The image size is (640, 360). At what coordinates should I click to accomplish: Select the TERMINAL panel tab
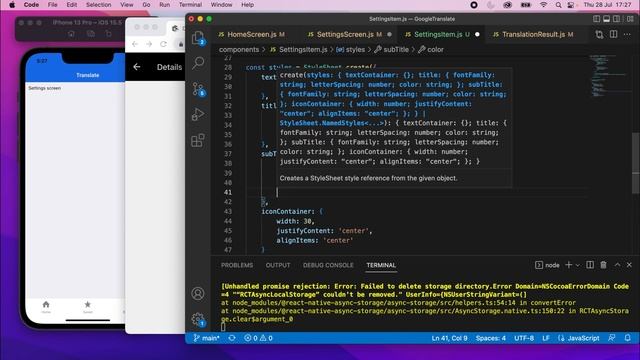[381, 265]
